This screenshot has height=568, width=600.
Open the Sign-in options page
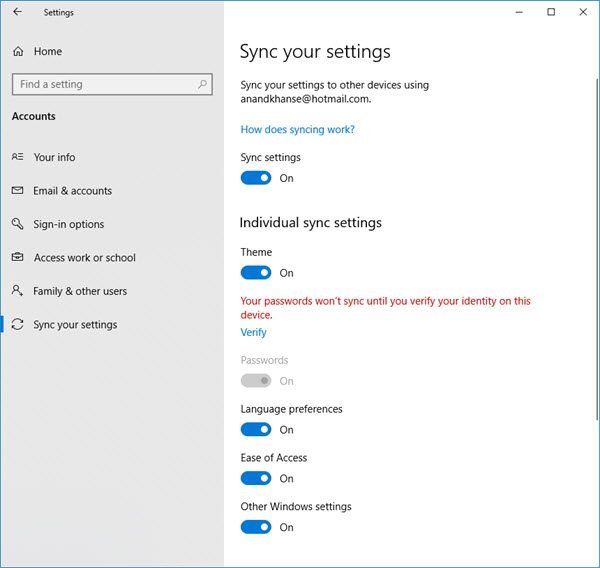click(68, 224)
